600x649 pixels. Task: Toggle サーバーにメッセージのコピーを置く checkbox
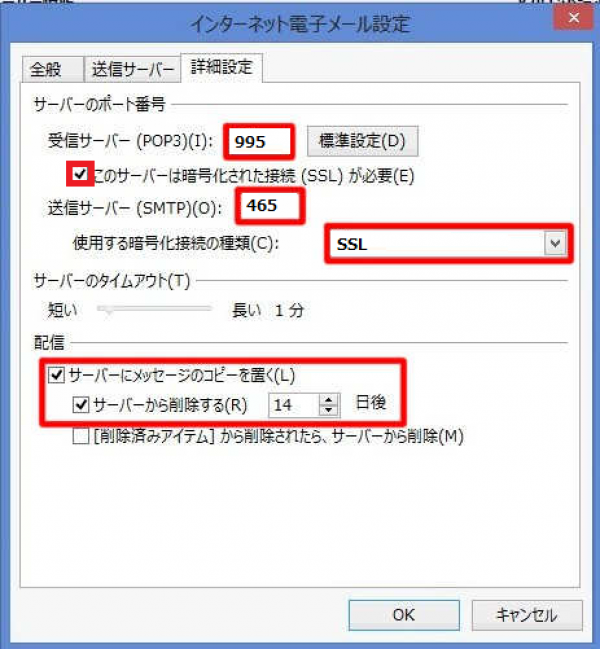[56, 375]
